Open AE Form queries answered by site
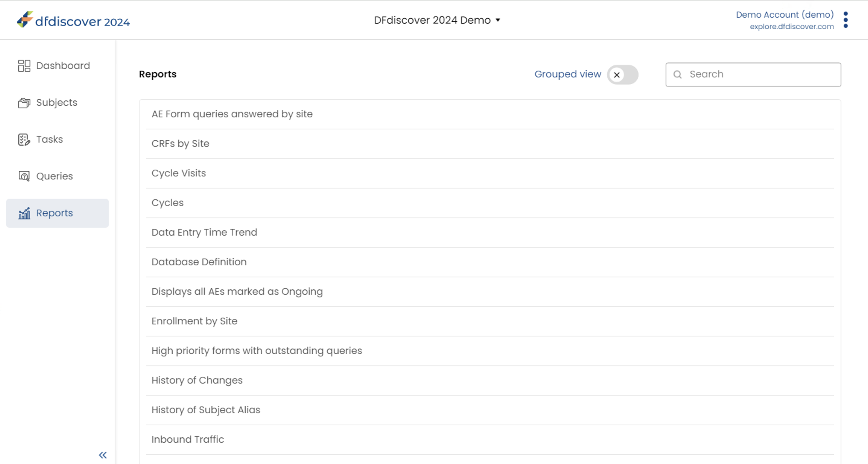 point(490,114)
